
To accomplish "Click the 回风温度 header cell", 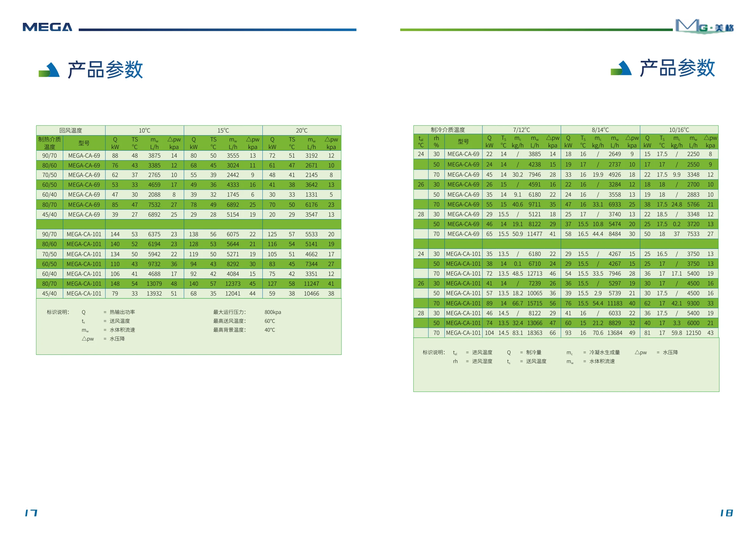I will coord(71,130).
